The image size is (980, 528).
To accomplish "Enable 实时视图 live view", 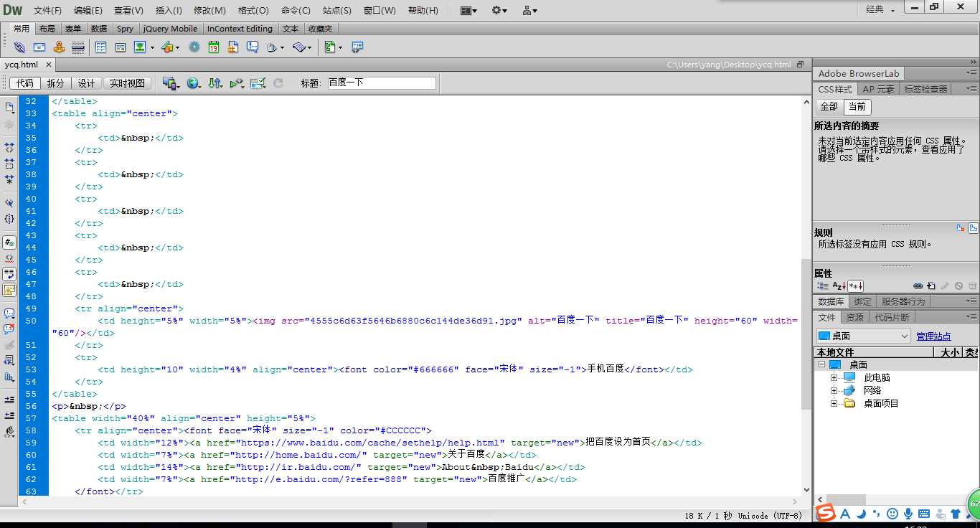I will 127,83.
